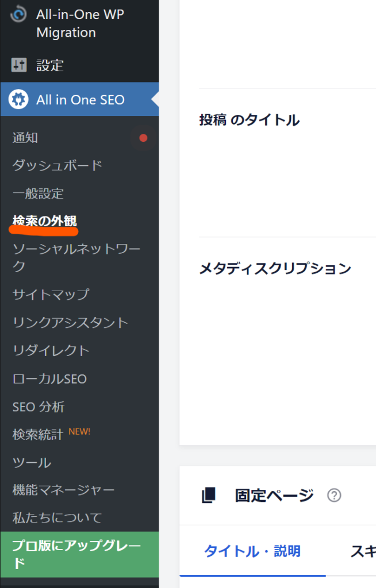Open All-in-One WP Migration menu

point(80,23)
